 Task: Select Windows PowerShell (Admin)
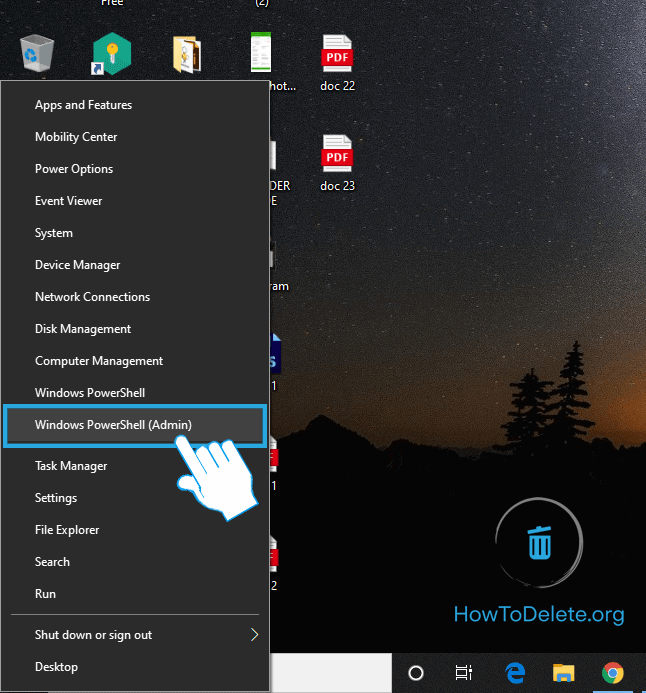click(135, 425)
